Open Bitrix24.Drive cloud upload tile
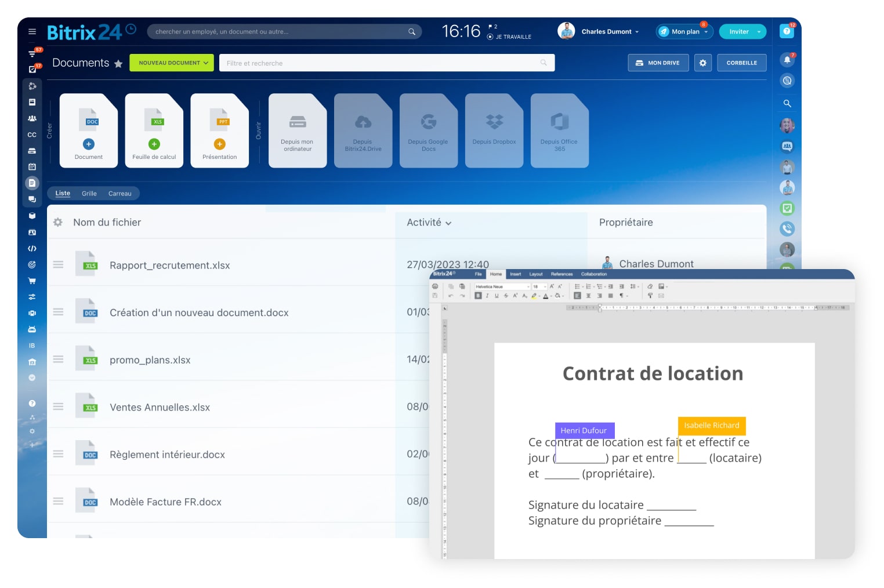Screen dimensions: 884x588 point(363,130)
